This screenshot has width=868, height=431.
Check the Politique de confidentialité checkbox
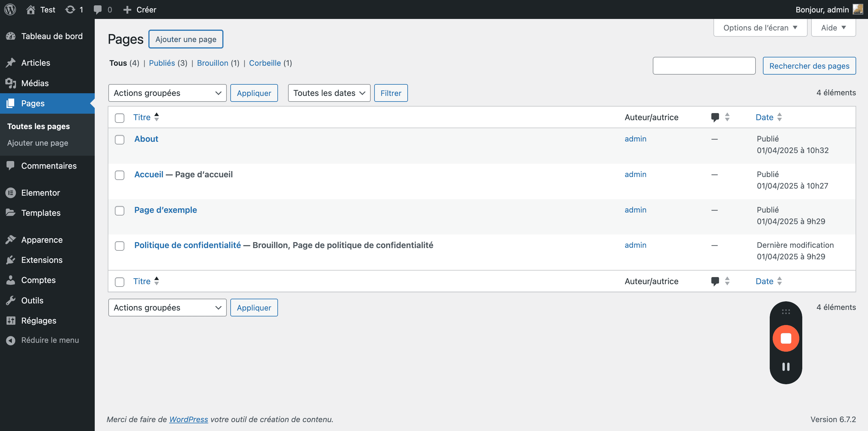120,246
